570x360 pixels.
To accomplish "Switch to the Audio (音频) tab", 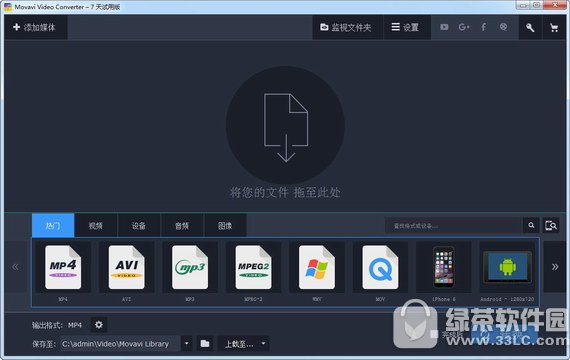I will pos(182,225).
